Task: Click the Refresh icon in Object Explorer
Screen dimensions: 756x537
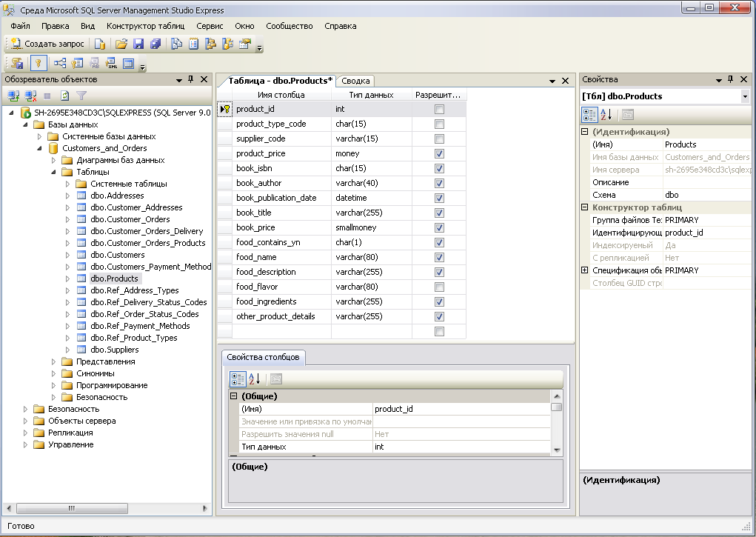Action: tap(64, 96)
